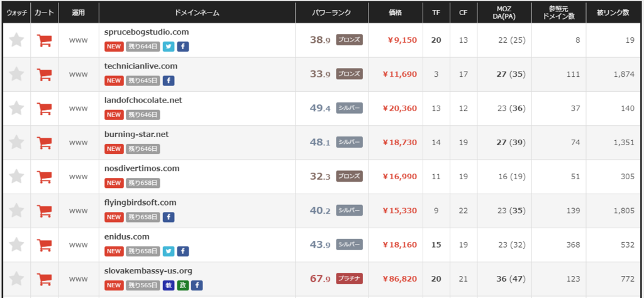Star nosdivertimos.com in the watch list

click(16, 177)
